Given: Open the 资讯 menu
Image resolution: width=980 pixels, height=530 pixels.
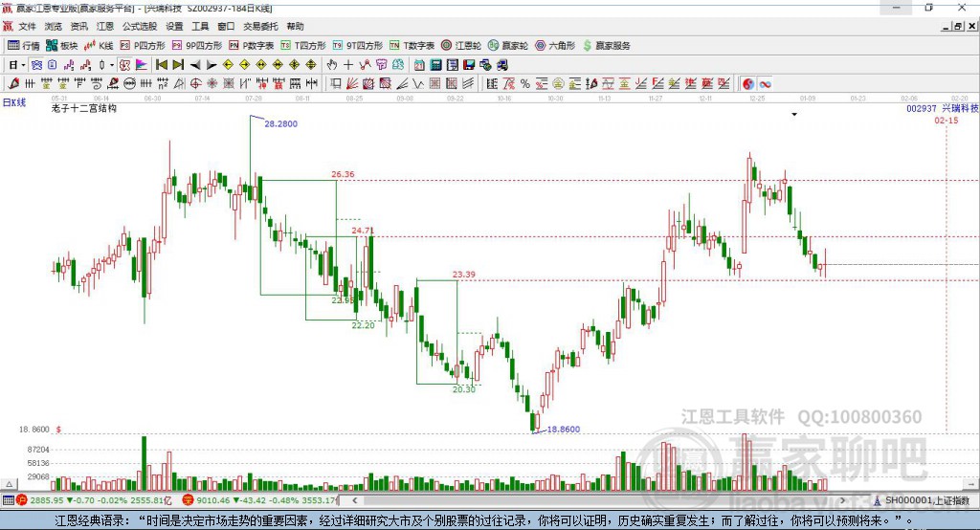Looking at the screenshot, I should [78, 26].
